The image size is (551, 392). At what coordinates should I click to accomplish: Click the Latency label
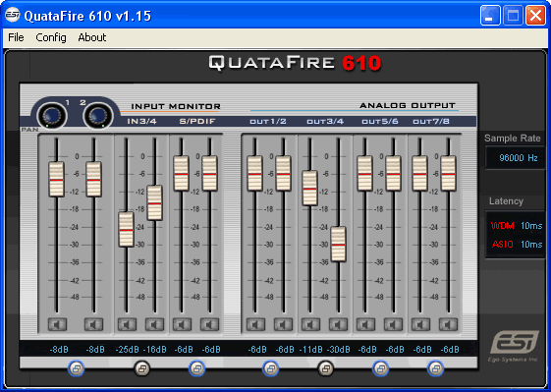point(506,201)
